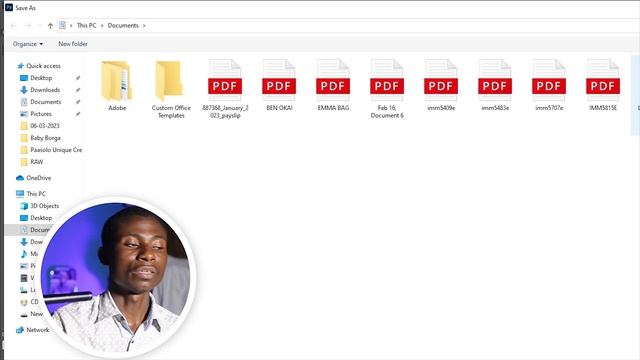Viewport: 640px width, 360px height.
Task: Click the Forward navigation arrow
Action: click(x=28, y=26)
